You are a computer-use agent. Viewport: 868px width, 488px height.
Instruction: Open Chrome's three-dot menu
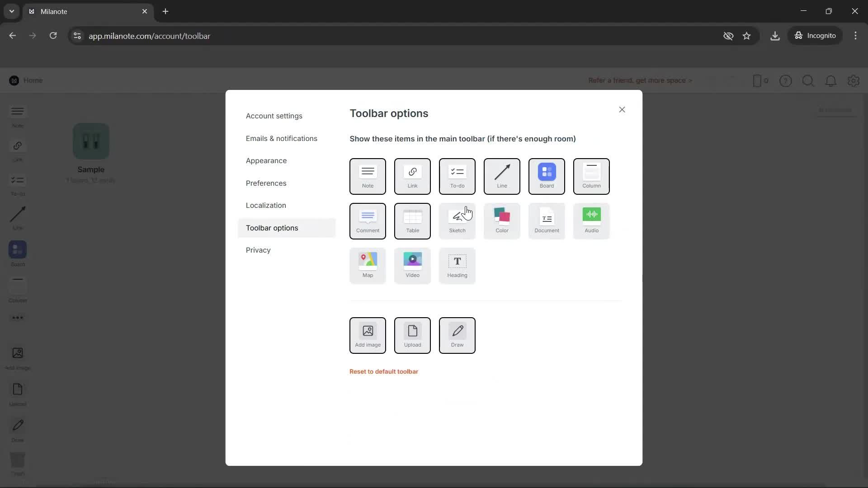pos(856,35)
